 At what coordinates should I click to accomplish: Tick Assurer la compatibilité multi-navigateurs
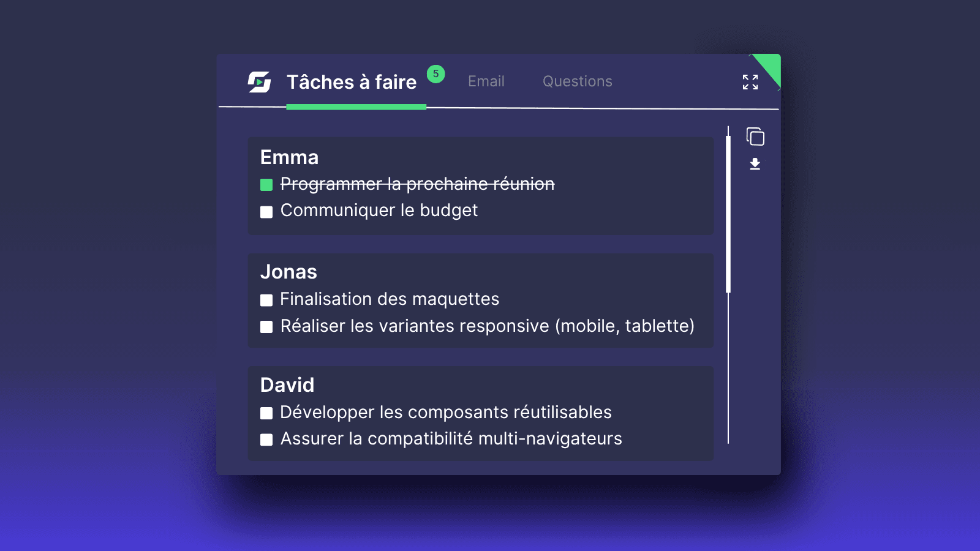coord(266,439)
